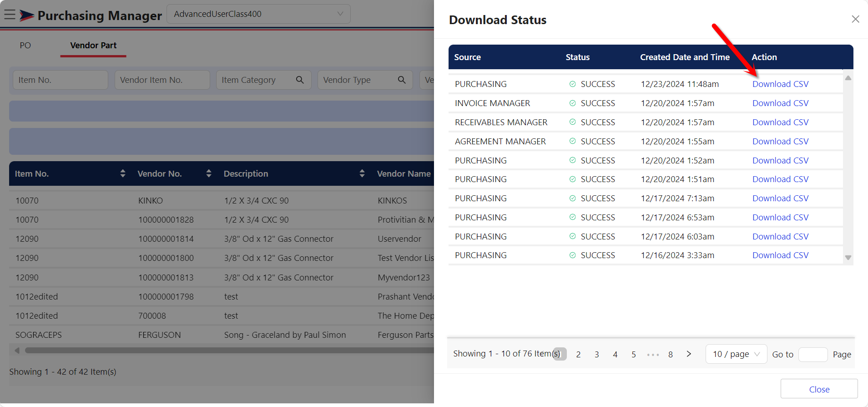The width and height of the screenshot is (868, 407).
Task: Click left arrow of horizontal table scrollbar
Action: point(17,351)
